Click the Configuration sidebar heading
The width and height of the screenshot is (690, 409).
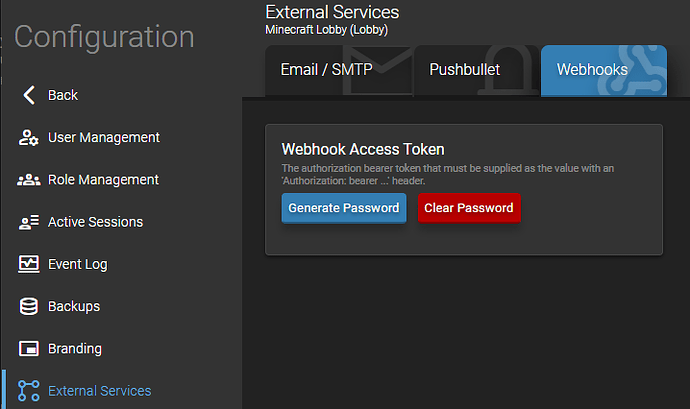[104, 37]
